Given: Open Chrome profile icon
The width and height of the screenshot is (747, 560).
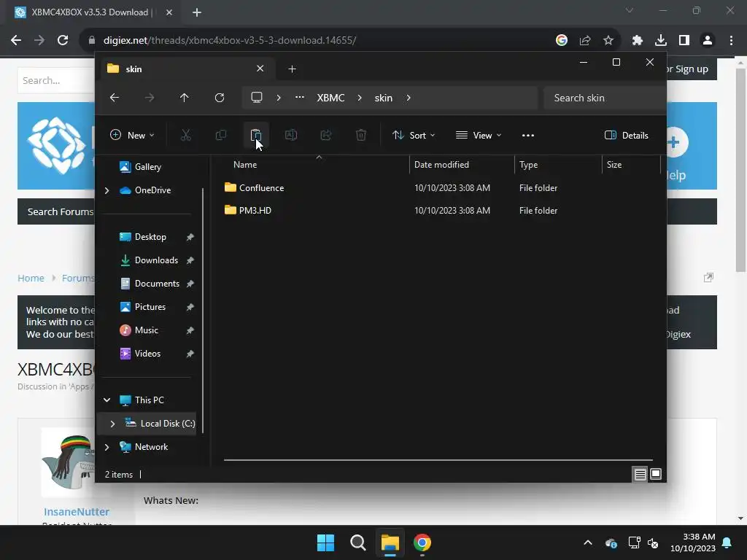Looking at the screenshot, I should 708,41.
